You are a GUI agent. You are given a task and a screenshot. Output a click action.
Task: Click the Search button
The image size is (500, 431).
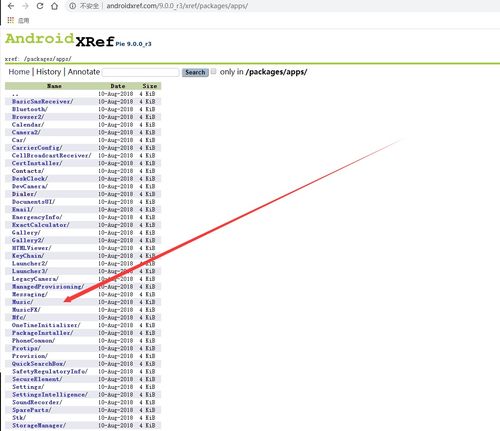pyautogui.click(x=195, y=72)
